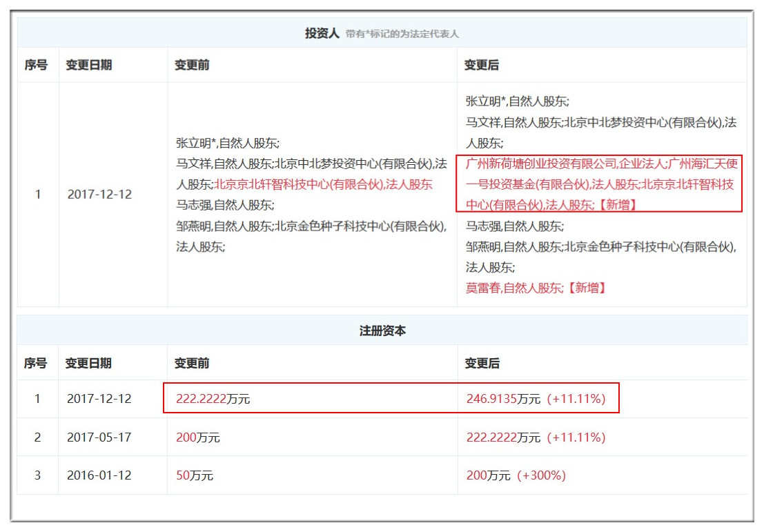This screenshot has width=764, height=532.
Task: Click date 2017-05-17
Action: [99, 437]
